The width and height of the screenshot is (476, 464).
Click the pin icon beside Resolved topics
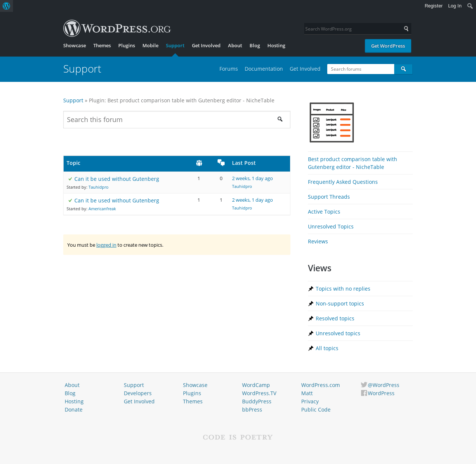click(x=311, y=319)
